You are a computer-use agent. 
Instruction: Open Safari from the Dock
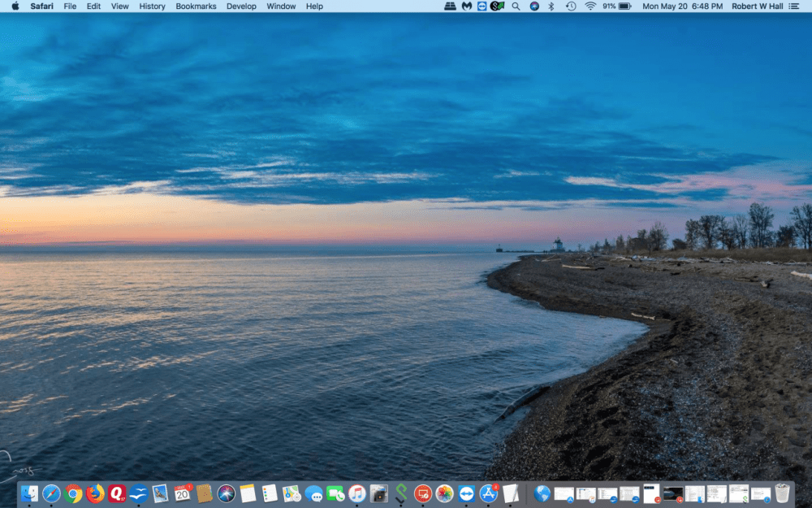click(50, 492)
